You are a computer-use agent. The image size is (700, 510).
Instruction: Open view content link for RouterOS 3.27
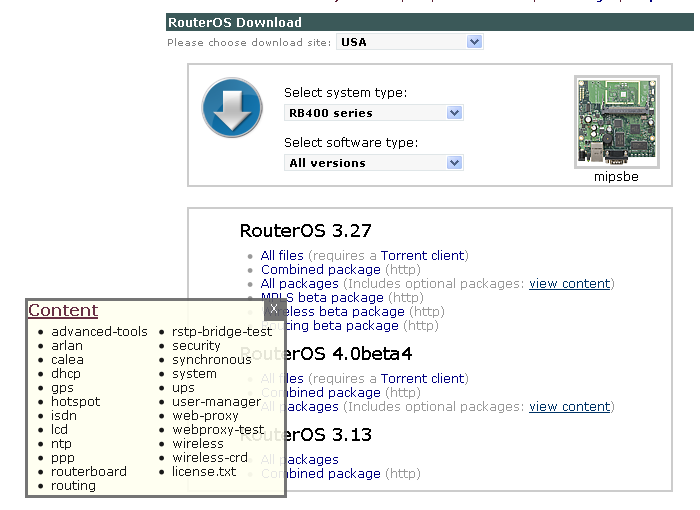tap(569, 284)
